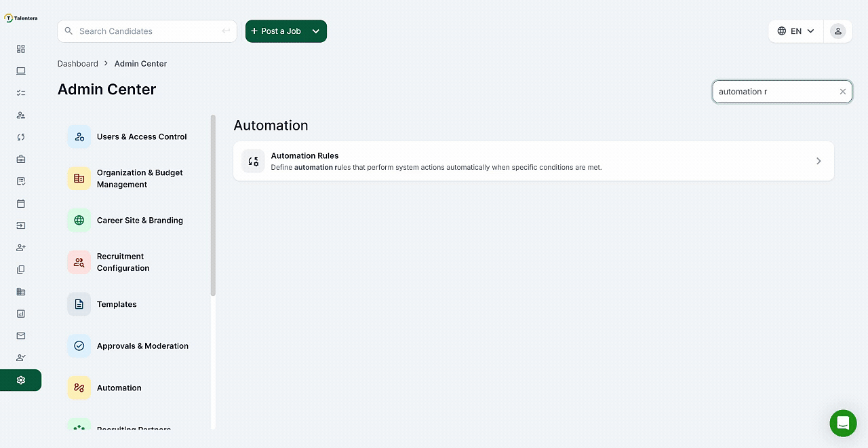Click the calendar icon in left sidebar
This screenshot has height=448, width=868.
(x=21, y=204)
